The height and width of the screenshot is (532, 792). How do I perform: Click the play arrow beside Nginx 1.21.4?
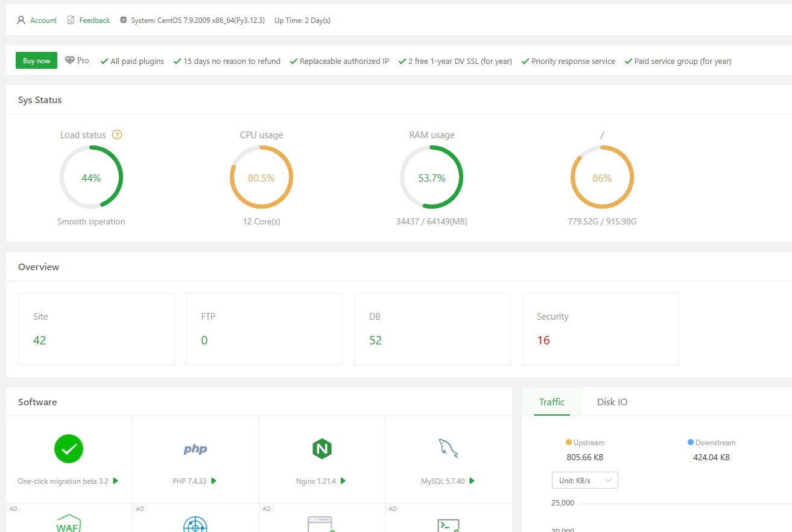[x=343, y=481]
